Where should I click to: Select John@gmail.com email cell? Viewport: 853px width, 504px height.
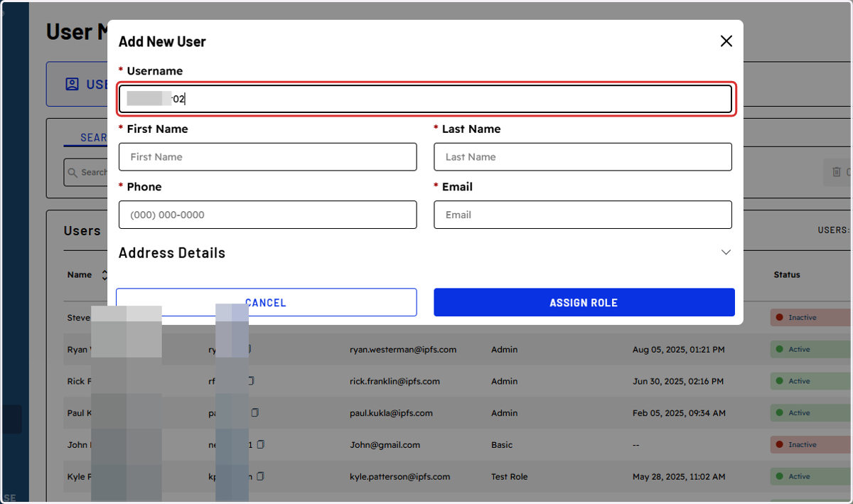[385, 445]
